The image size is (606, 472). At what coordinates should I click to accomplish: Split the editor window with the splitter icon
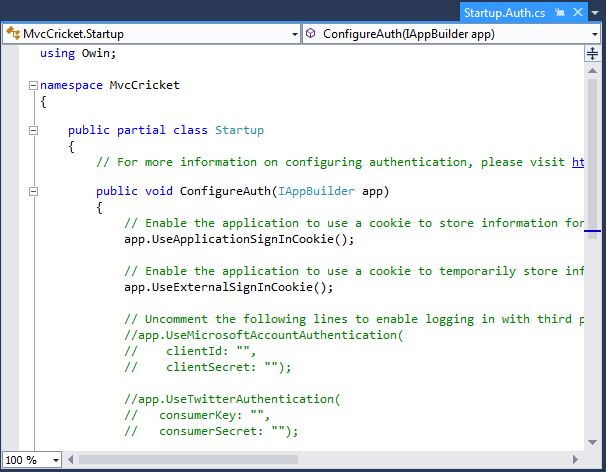tap(592, 53)
